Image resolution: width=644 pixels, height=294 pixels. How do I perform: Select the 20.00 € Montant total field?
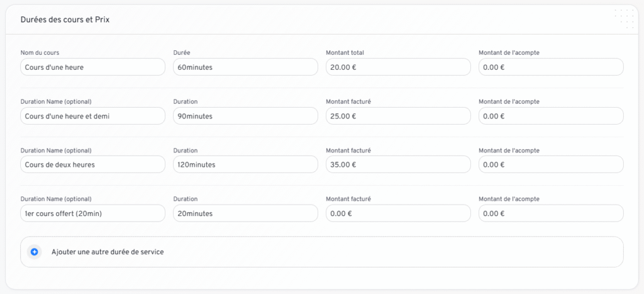(398, 67)
